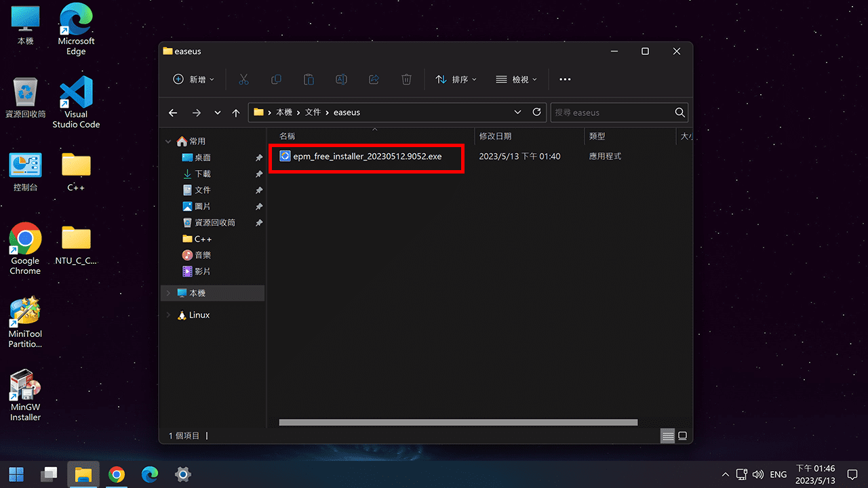This screenshot has height=488, width=868.
Task: Open Google Chrome from the taskbar
Action: click(x=117, y=474)
